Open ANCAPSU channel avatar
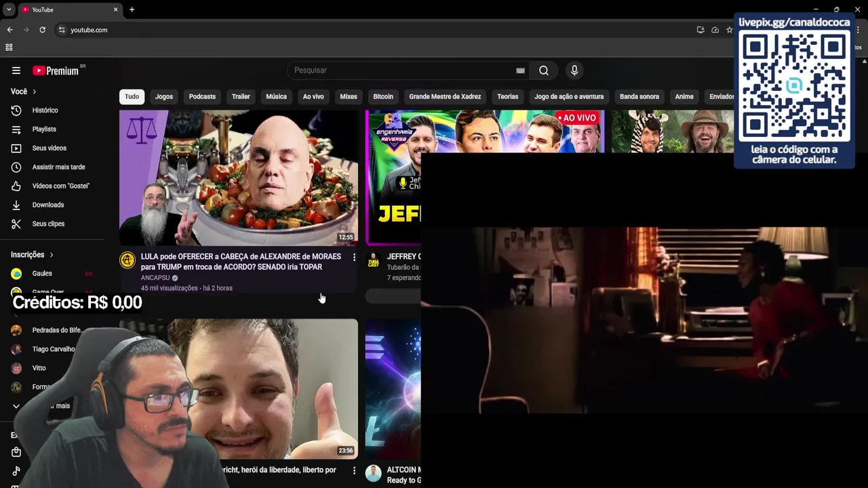The height and width of the screenshot is (488, 868). coord(127,260)
